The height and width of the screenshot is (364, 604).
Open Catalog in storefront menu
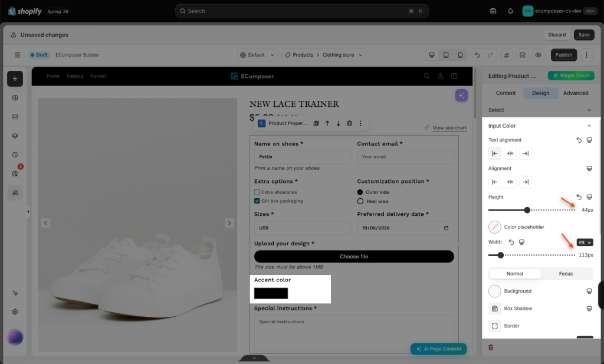point(75,76)
